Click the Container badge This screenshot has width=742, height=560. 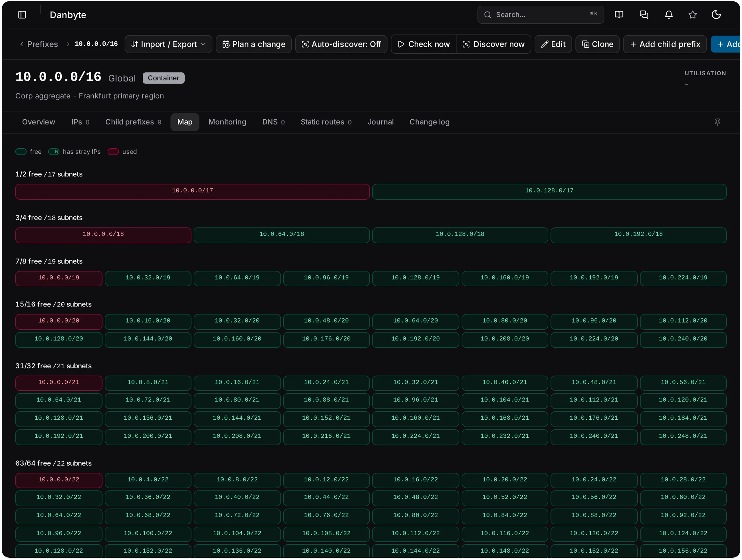pyautogui.click(x=163, y=78)
